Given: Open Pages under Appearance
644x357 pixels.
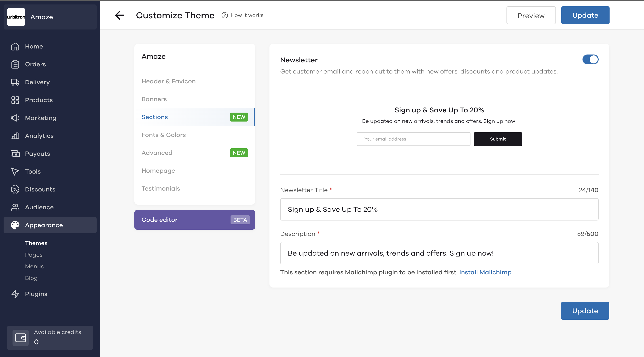Looking at the screenshot, I should tap(34, 255).
